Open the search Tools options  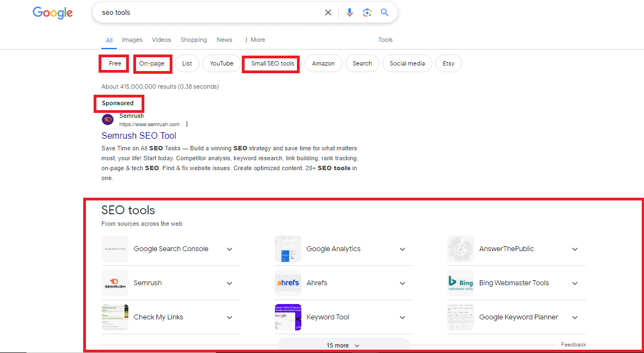click(x=385, y=40)
